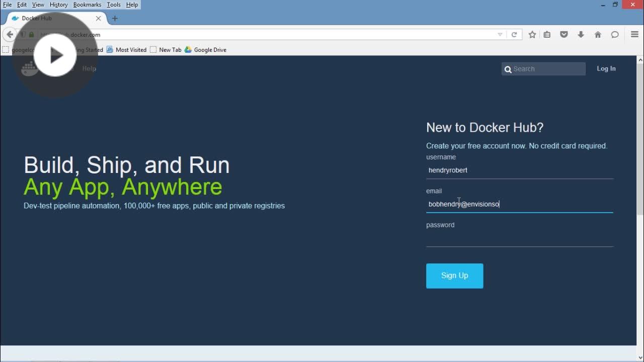
Task: Open the Help menu in menu bar
Action: pos(132,5)
